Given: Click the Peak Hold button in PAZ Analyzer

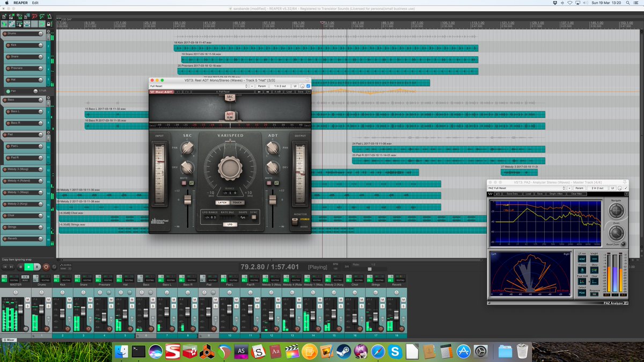Looking at the screenshot, I should point(582,282).
